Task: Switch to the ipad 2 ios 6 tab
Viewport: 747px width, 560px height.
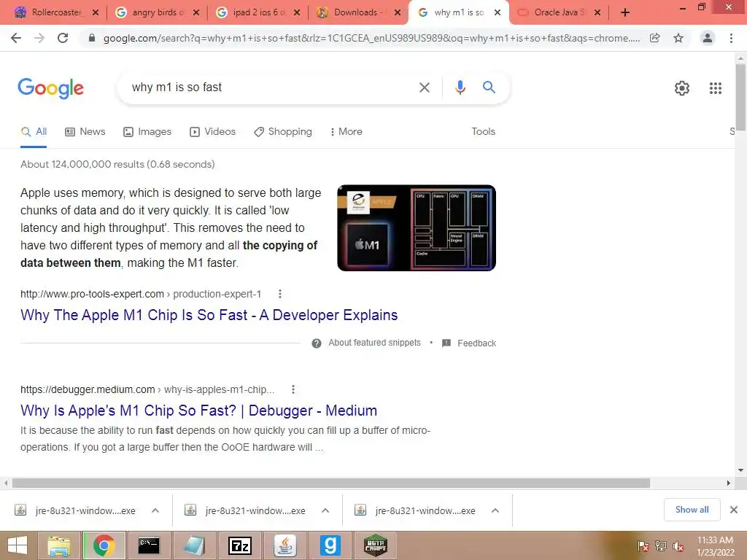Action: pyautogui.click(x=258, y=13)
